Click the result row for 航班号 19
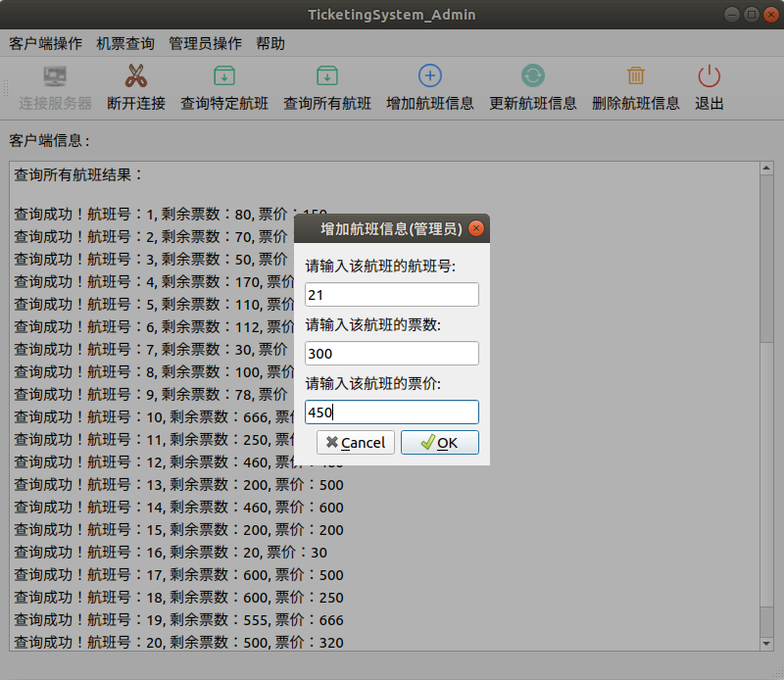This screenshot has width=784, height=680. coord(178,619)
